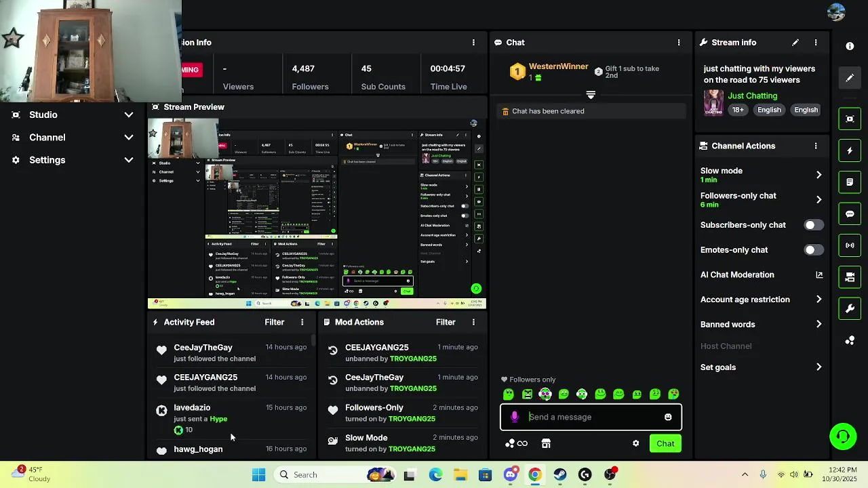This screenshot has width=868, height=488.
Task: Open the info icon in right sidebar
Action: (850, 46)
